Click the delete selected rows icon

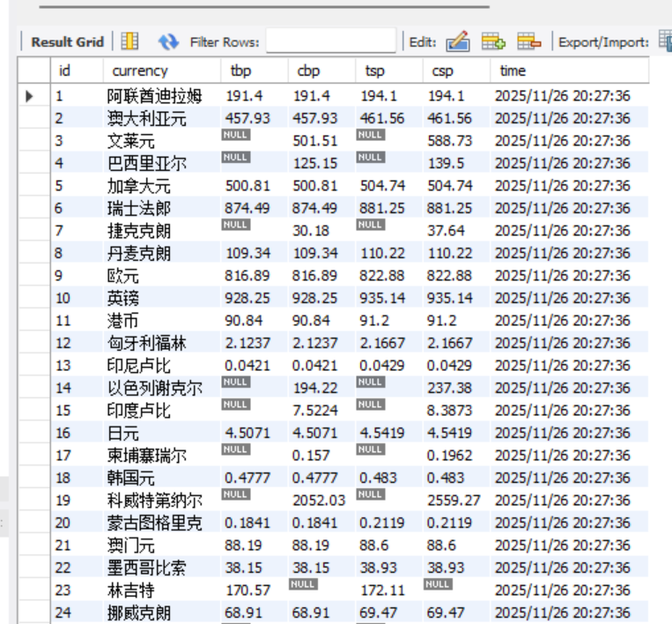coord(528,41)
